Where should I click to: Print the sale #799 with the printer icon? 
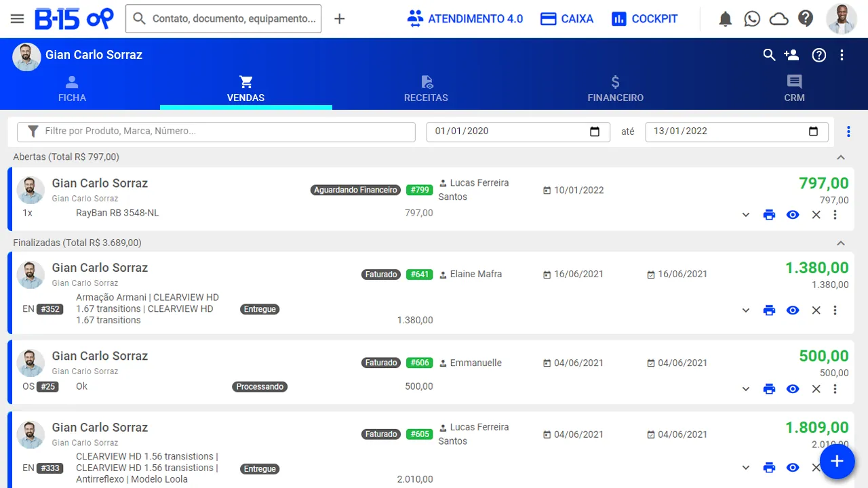tap(769, 214)
